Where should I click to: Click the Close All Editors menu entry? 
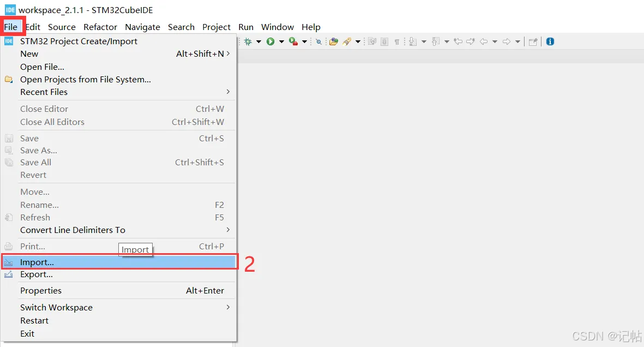[119, 122]
